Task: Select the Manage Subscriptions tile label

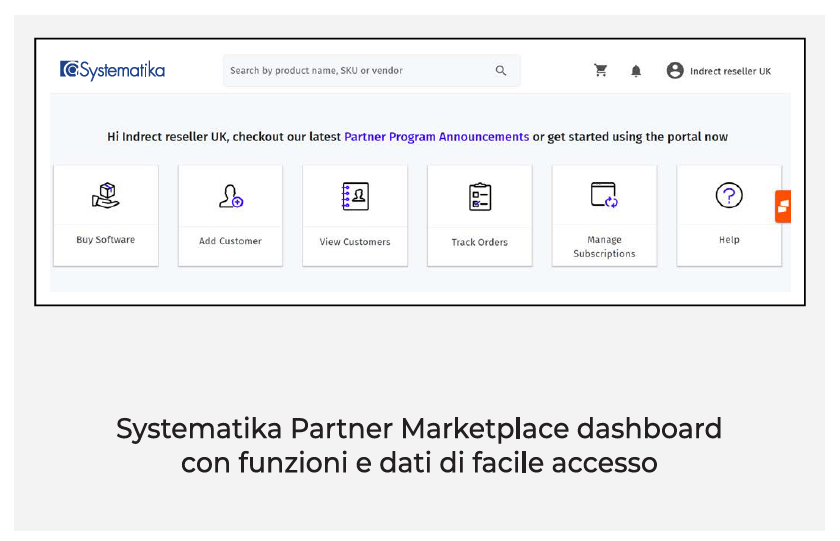Action: click(604, 247)
